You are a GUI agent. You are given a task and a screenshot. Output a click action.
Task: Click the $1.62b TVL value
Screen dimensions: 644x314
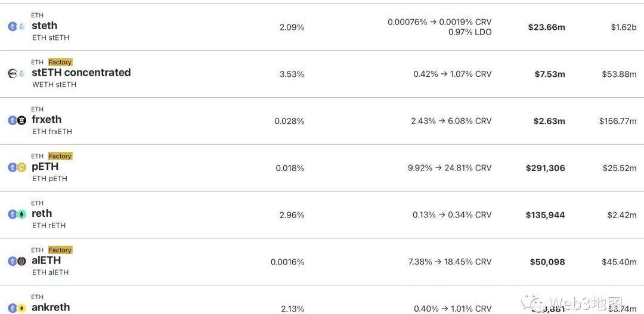point(624,27)
